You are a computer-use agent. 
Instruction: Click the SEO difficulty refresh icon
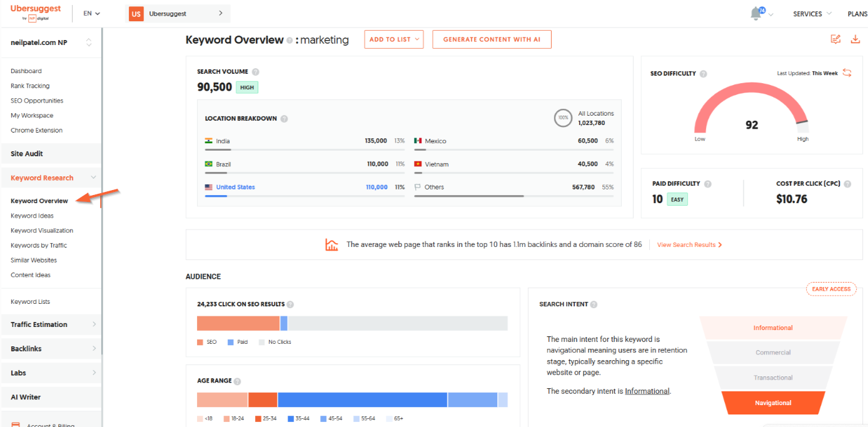(x=847, y=73)
